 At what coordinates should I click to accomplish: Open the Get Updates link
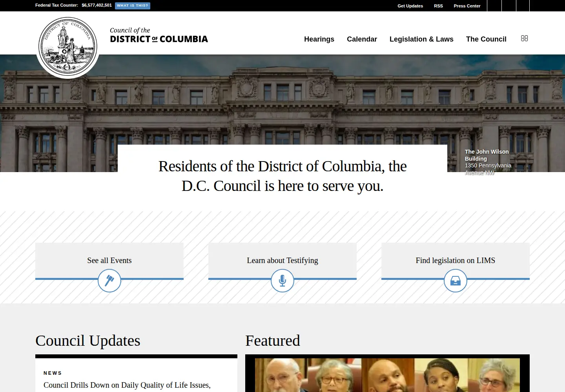pos(410,6)
